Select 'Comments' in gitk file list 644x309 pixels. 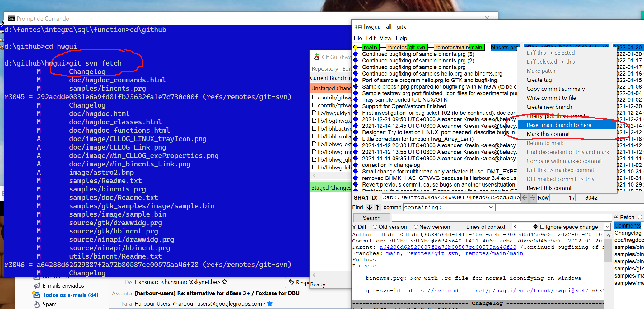(x=628, y=226)
